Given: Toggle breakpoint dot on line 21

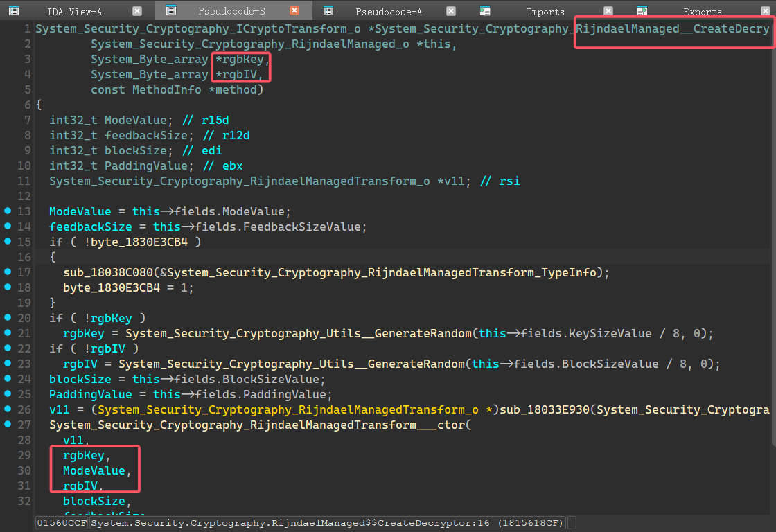Looking at the screenshot, I should [8, 332].
